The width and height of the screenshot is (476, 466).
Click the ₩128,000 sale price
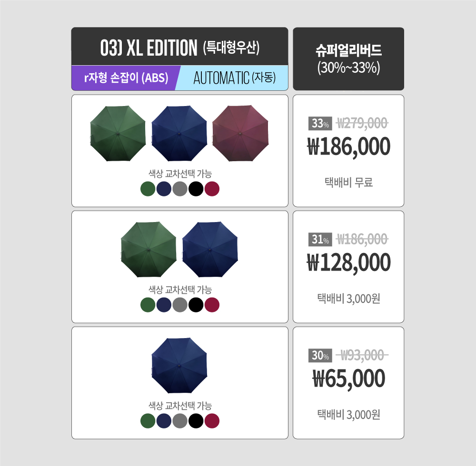click(x=348, y=263)
